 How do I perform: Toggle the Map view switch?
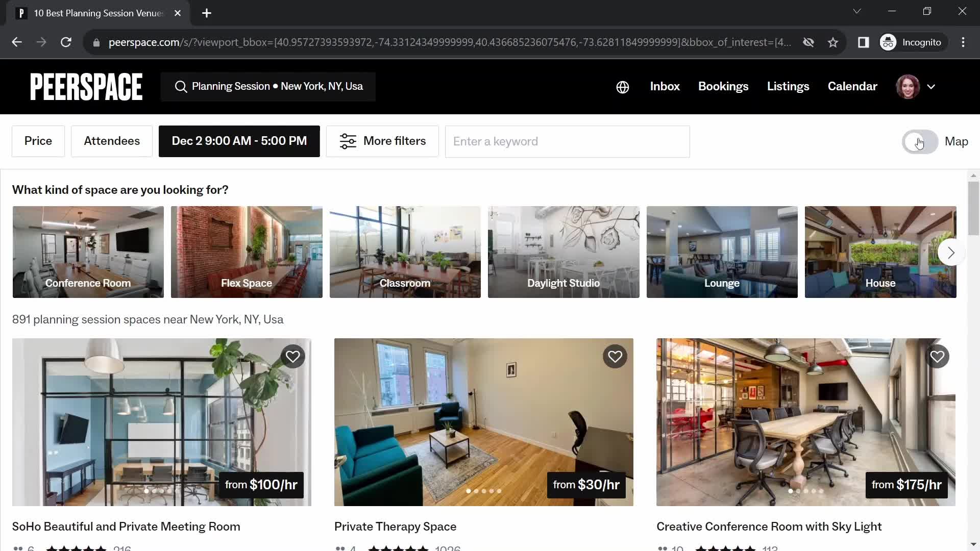point(919,141)
